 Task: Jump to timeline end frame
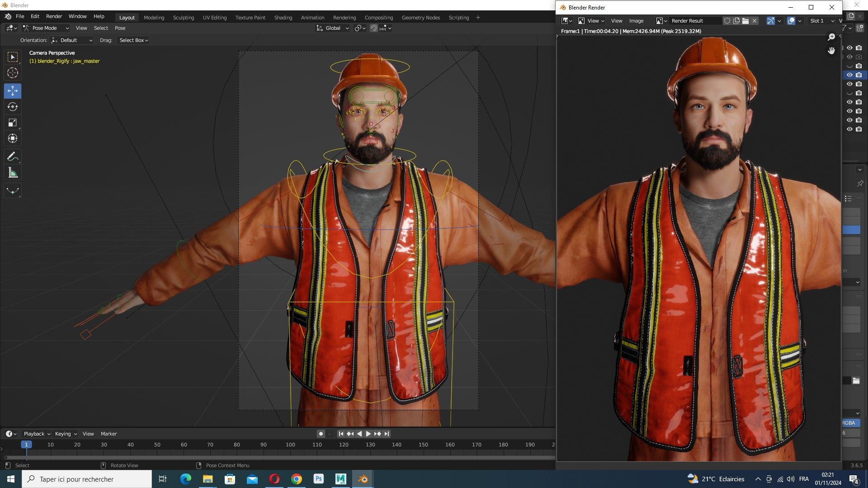[x=387, y=434]
